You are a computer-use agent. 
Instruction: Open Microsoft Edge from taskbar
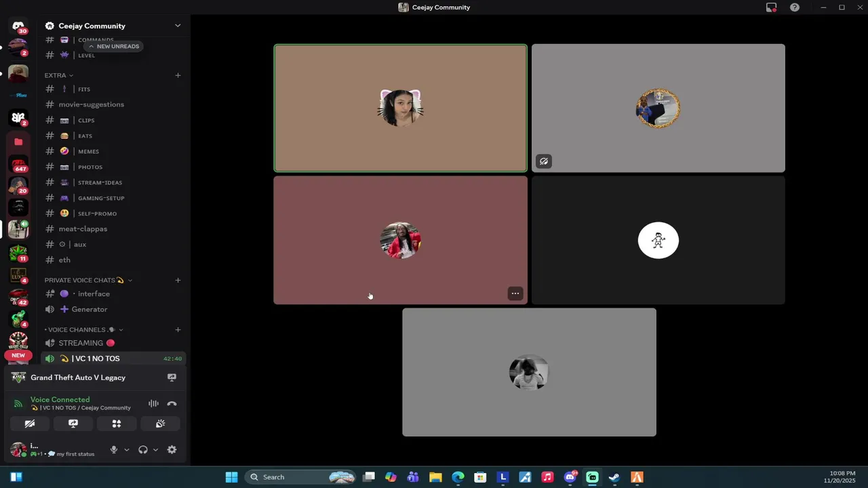click(458, 477)
